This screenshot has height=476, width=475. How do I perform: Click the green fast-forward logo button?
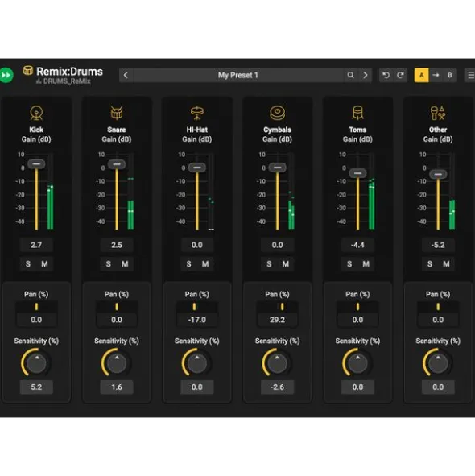6,75
